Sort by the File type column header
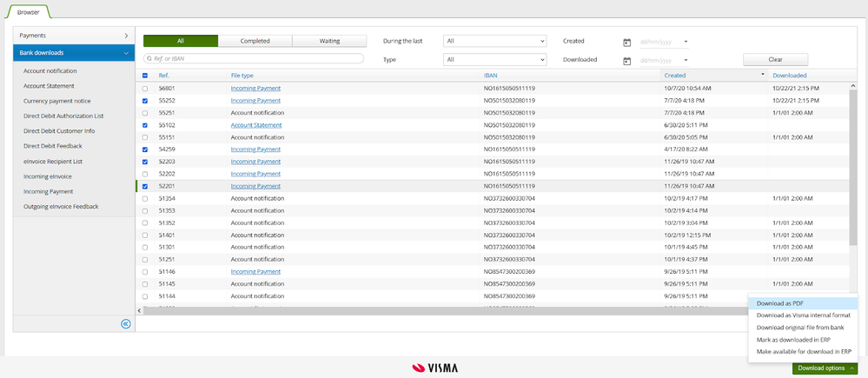This screenshot has height=378, width=868. 242,76
